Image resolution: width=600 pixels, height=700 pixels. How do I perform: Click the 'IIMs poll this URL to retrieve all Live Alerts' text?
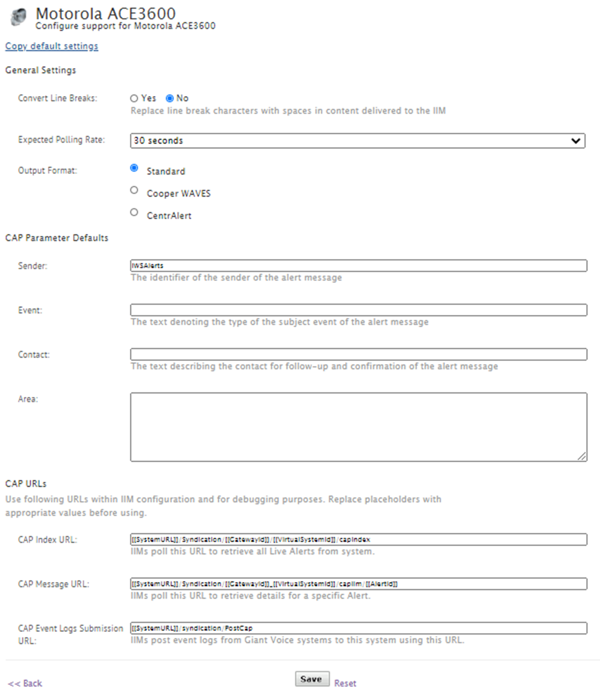click(253, 551)
